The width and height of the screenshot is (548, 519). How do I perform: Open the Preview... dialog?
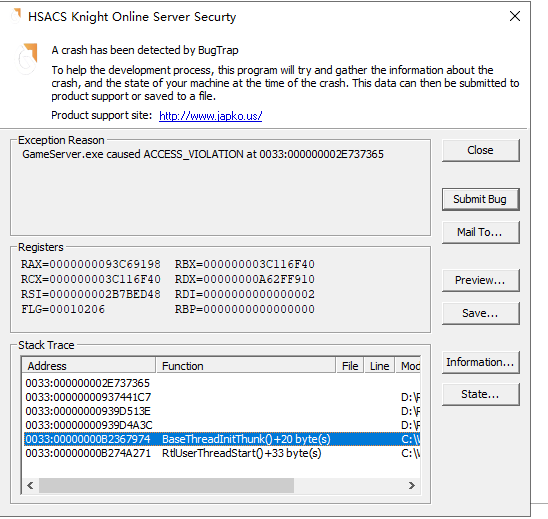pos(481,280)
